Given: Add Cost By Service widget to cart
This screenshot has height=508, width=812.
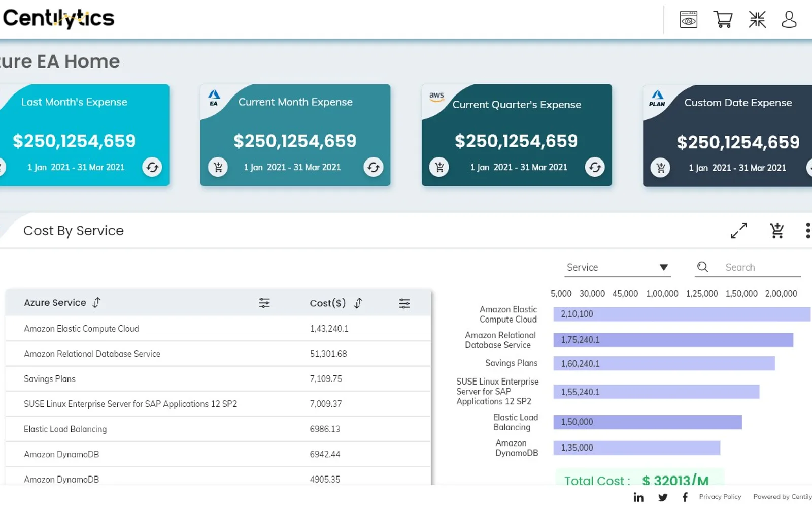Looking at the screenshot, I should pyautogui.click(x=776, y=231).
